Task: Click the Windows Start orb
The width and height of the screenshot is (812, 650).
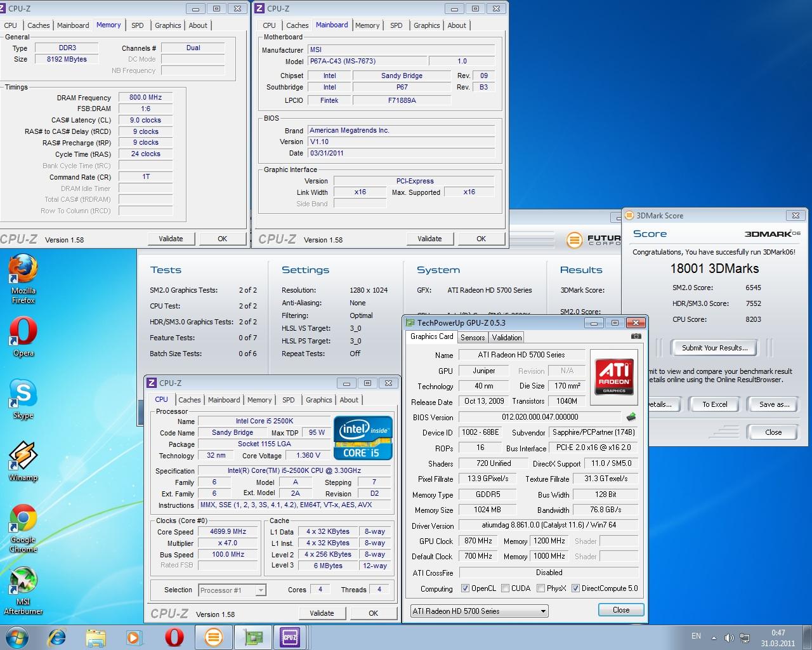Action: (x=16, y=637)
